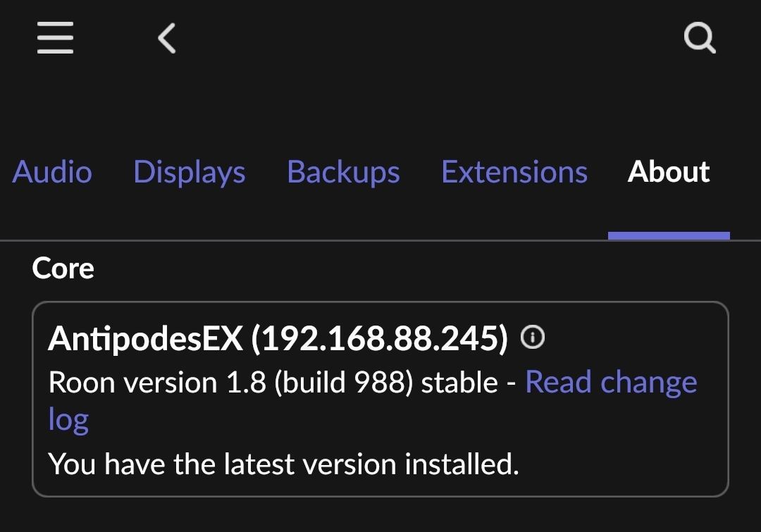
Task: Open search with the magnifying glass
Action: pyautogui.click(x=700, y=37)
